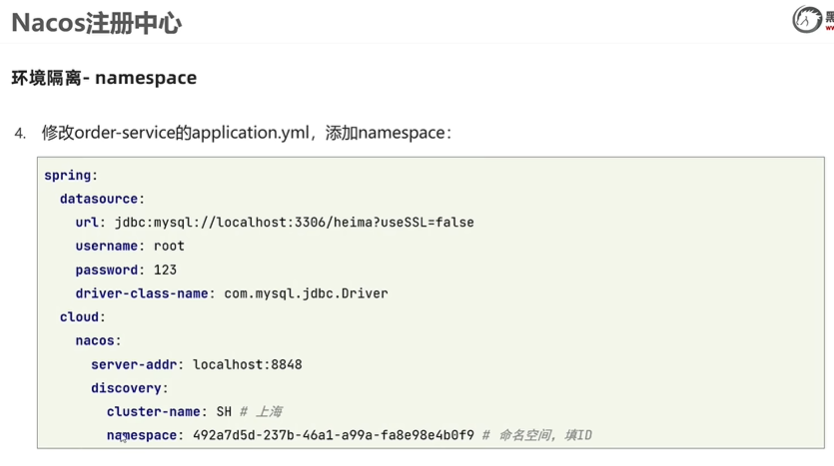Select the "nacos:" key in the YAML
Image resolution: width=834 pixels, height=466 pixels.
(x=98, y=341)
